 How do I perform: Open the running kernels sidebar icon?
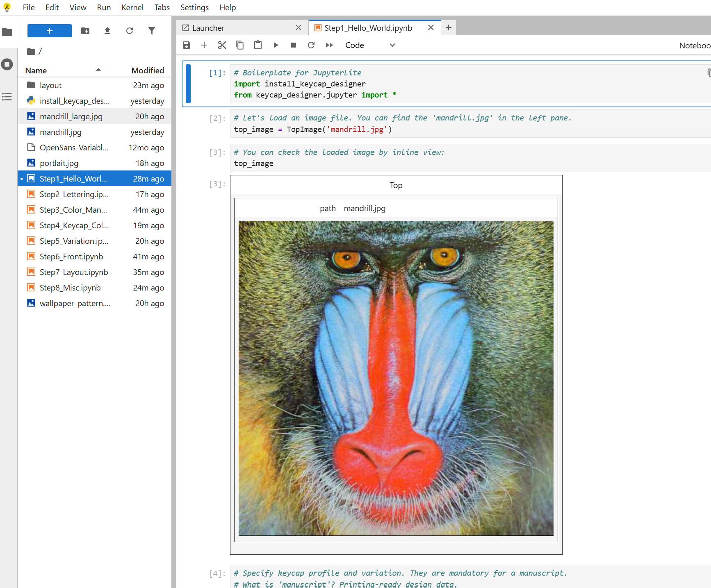tap(7, 64)
